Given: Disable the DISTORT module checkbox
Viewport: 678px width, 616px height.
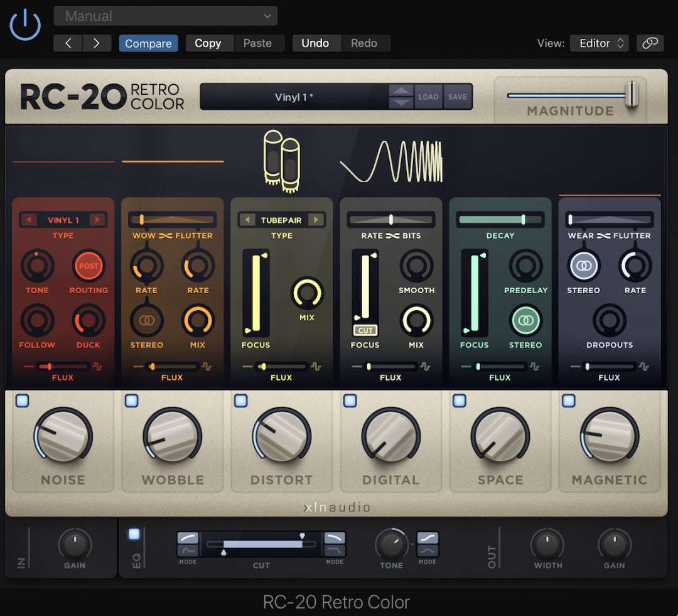Looking at the screenshot, I should tap(241, 401).
